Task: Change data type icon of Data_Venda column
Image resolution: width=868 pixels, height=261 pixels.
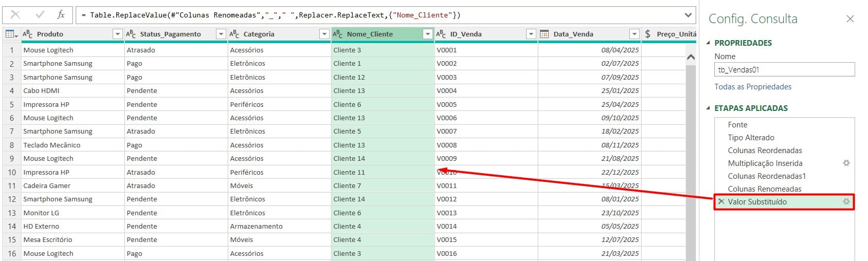Action: (545, 34)
